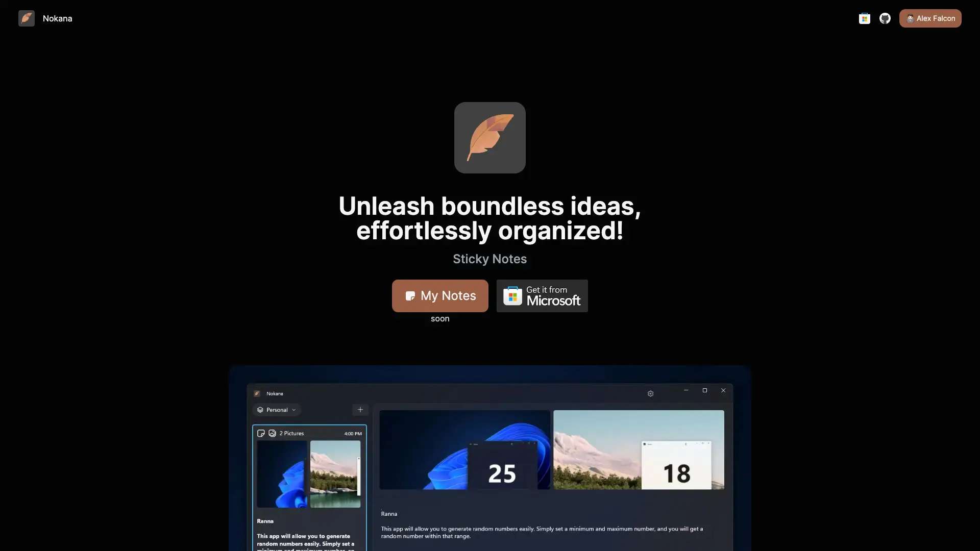Toggle visibility of the Ranna note
This screenshot has width=980, height=551.
click(261, 433)
